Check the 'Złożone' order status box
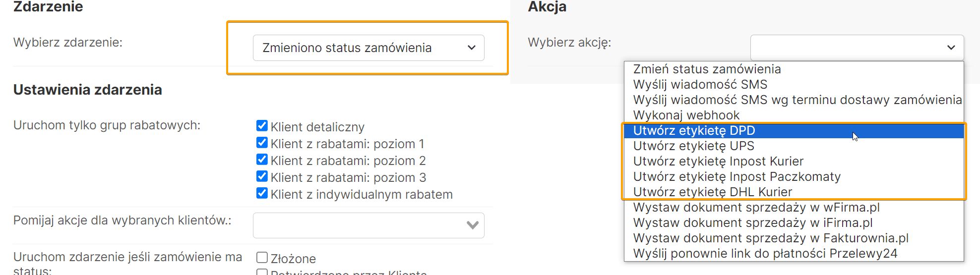980x275 pixels. coord(262,258)
